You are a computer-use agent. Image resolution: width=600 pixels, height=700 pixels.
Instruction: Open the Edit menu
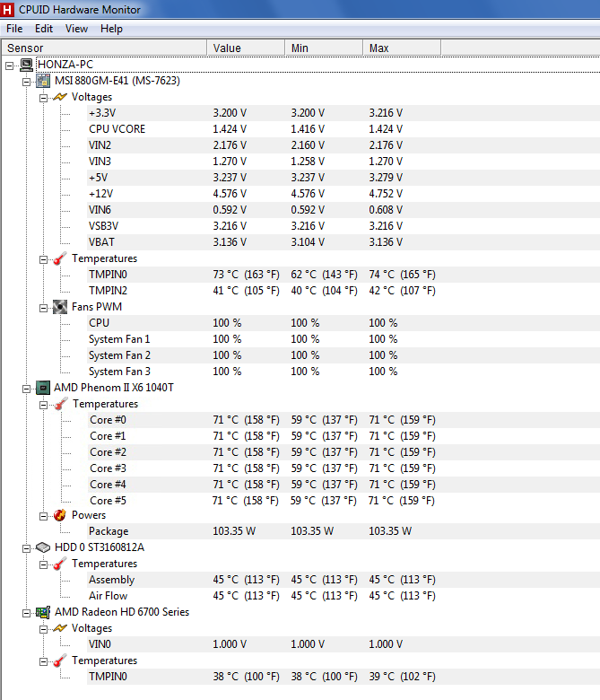coord(44,29)
